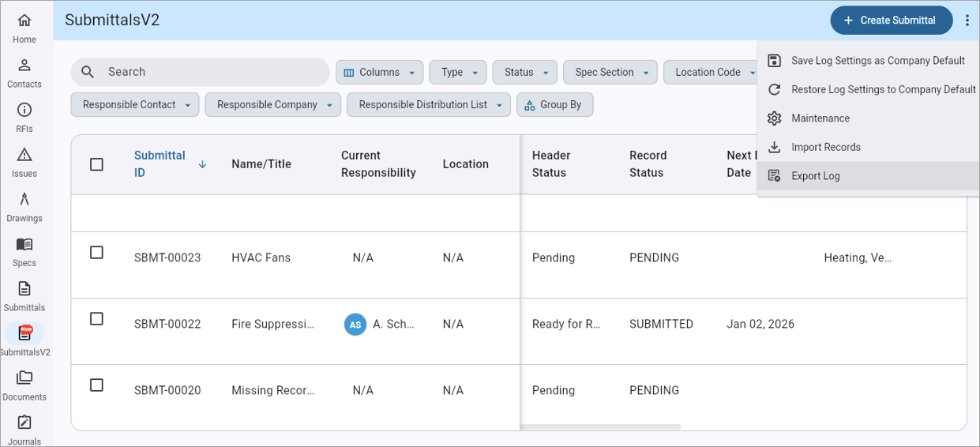
Task: Click the Current Responsibility column header
Action: pos(378,164)
